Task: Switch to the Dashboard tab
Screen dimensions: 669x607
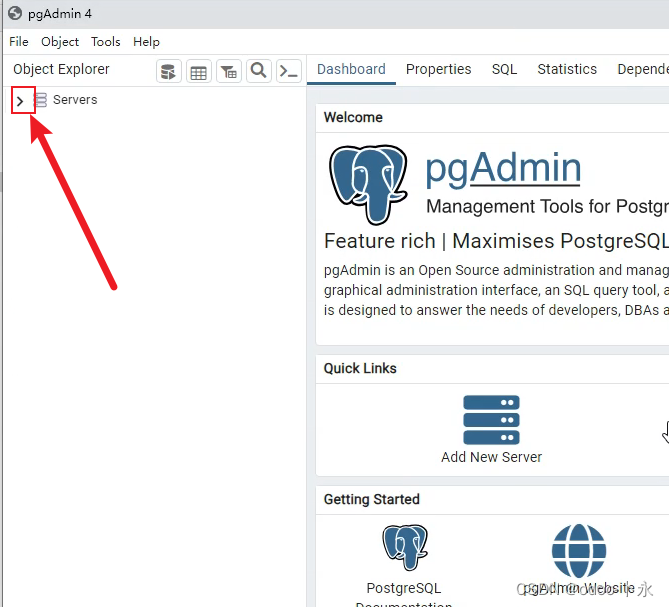Action: pyautogui.click(x=351, y=69)
